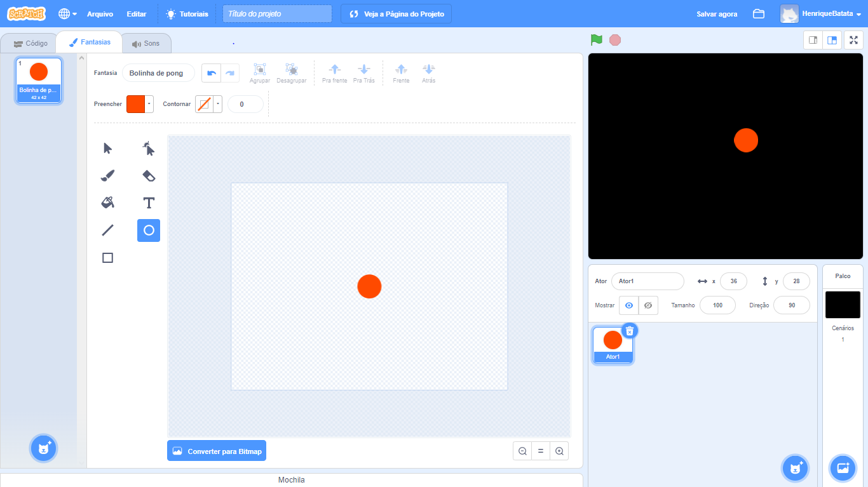868x487 pixels.
Task: Open My Stuff folder icon
Action: (x=759, y=13)
